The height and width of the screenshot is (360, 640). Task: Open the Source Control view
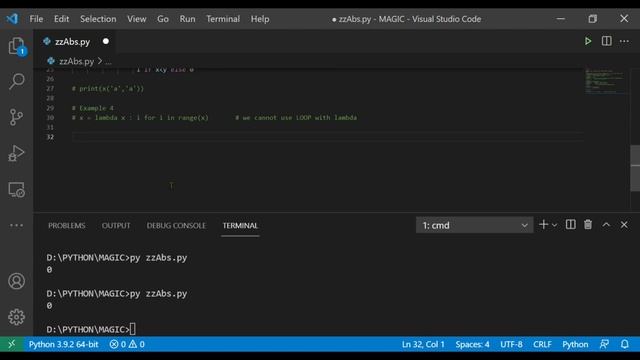tap(16, 117)
